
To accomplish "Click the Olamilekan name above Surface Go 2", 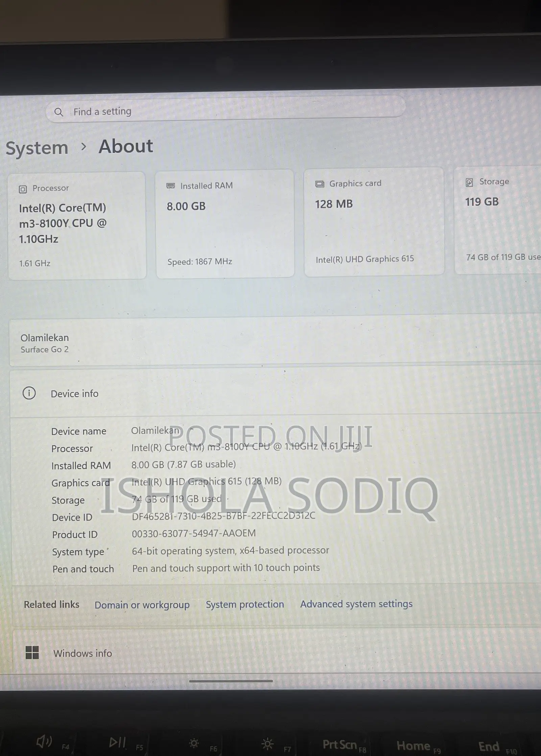I will pos(45,338).
